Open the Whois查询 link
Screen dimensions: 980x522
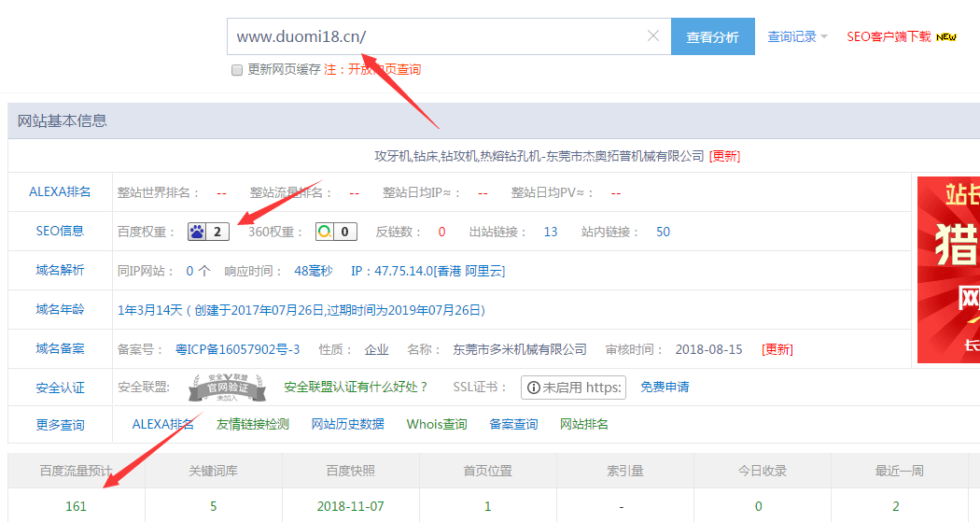pos(436,424)
